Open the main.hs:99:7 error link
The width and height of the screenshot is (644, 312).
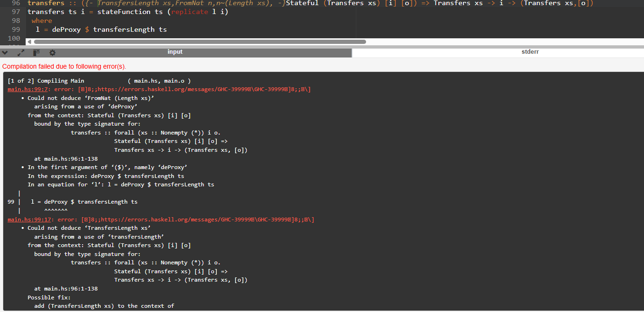(29, 89)
